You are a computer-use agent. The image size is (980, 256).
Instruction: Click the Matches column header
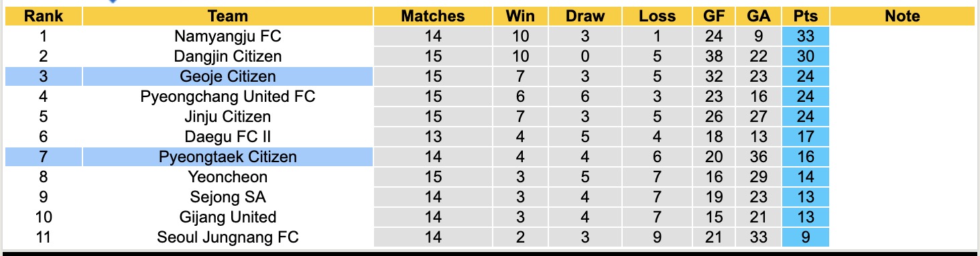pyautogui.click(x=433, y=16)
